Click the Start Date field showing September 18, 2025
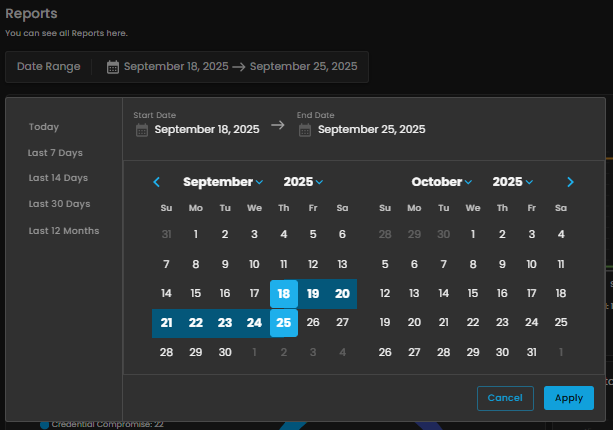Viewport: 613px width, 430px height. point(207,129)
